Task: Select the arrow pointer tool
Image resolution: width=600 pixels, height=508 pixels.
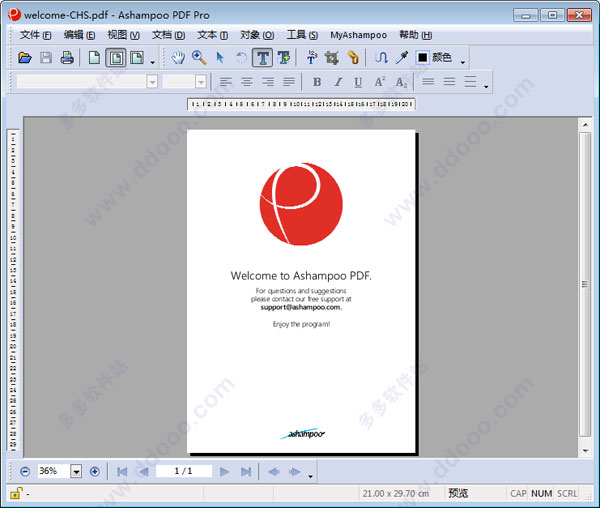Action: pyautogui.click(x=220, y=58)
